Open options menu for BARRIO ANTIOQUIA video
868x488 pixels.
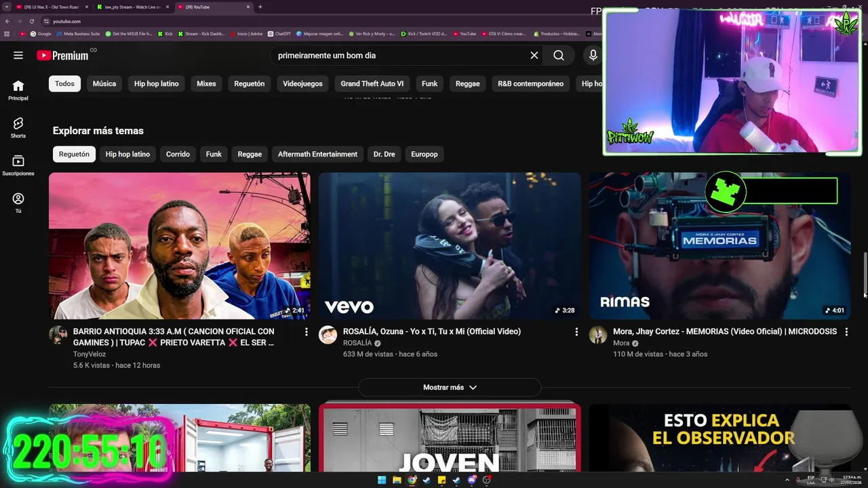(306, 332)
